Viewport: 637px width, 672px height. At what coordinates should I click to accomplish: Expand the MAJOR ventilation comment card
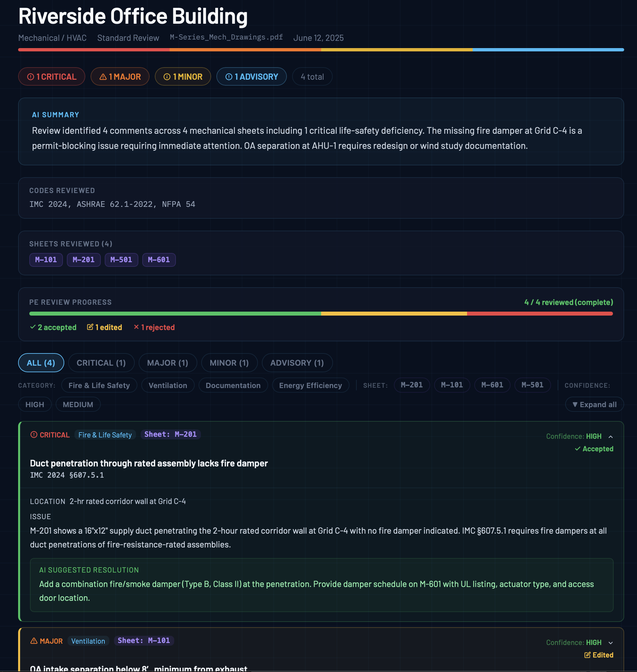click(611, 643)
